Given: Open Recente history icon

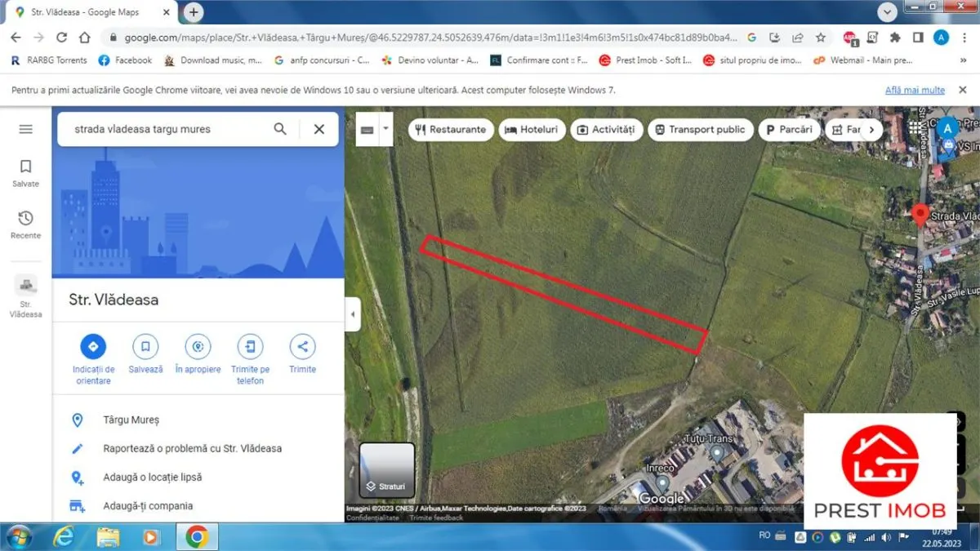Looking at the screenshot, I should pyautogui.click(x=25, y=224).
